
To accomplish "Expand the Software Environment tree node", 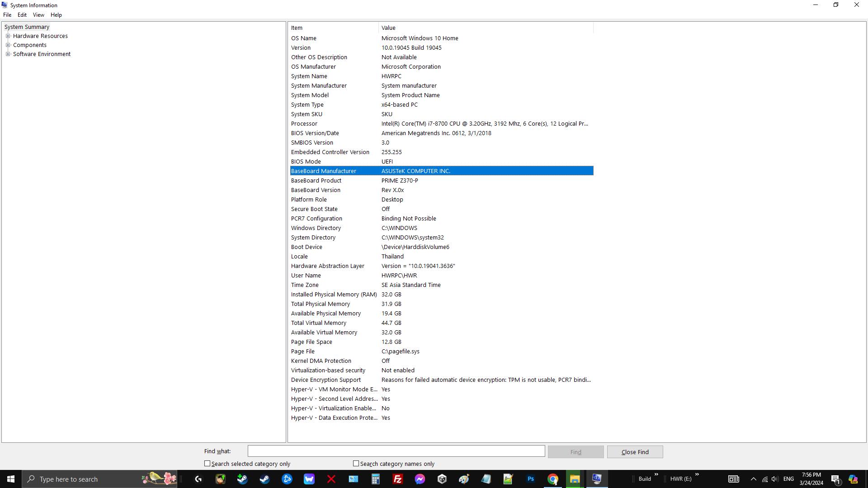I will (8, 54).
